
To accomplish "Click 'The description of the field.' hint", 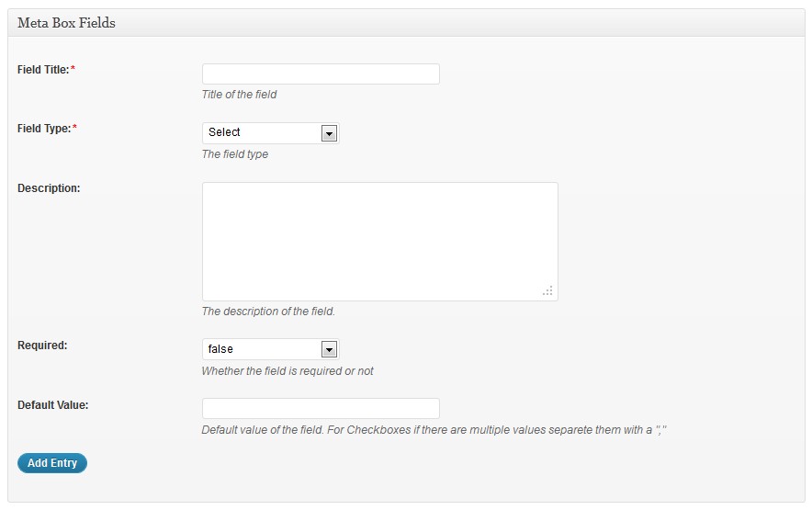I will pyautogui.click(x=268, y=311).
